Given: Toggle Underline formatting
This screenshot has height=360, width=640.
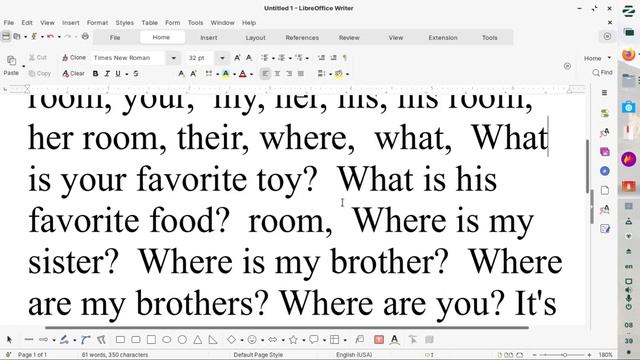Looking at the screenshot, I should pos(118,73).
